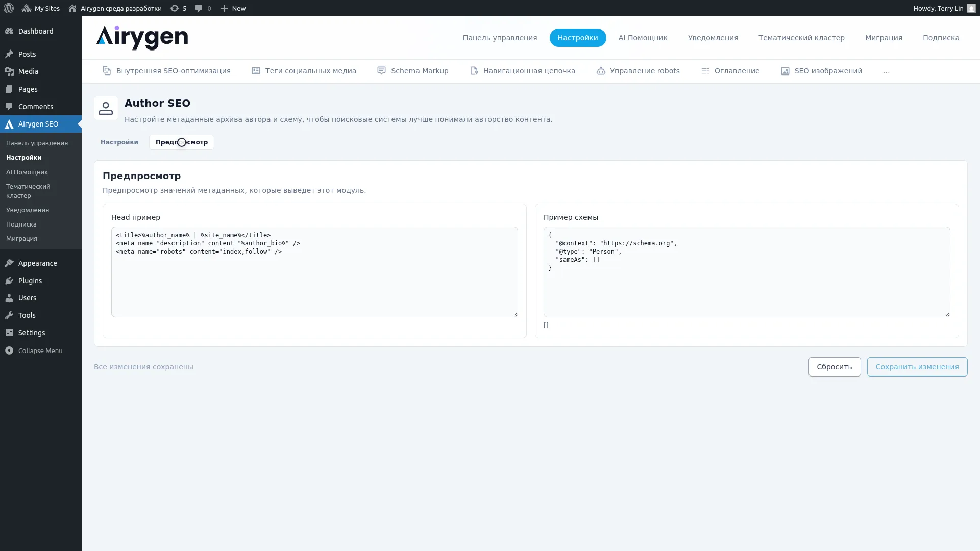Open Posts from the sidebar
The height and width of the screenshot is (551, 980).
pos(41,54)
